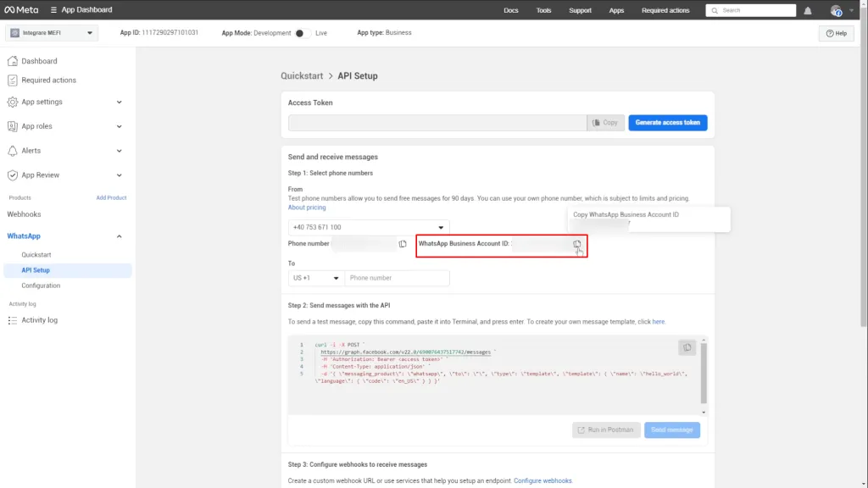Screen dimensions: 868x488
Task: Click the access token Copy button
Action: pyautogui.click(x=605, y=122)
